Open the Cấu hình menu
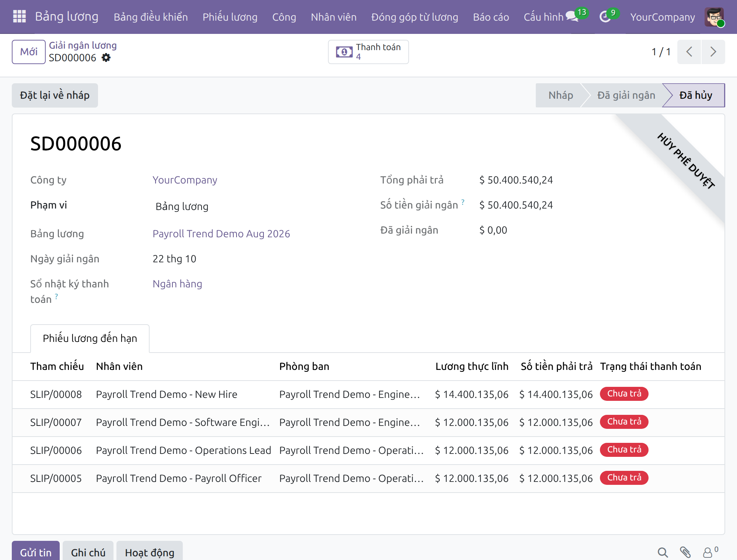The image size is (737, 560). point(543,17)
